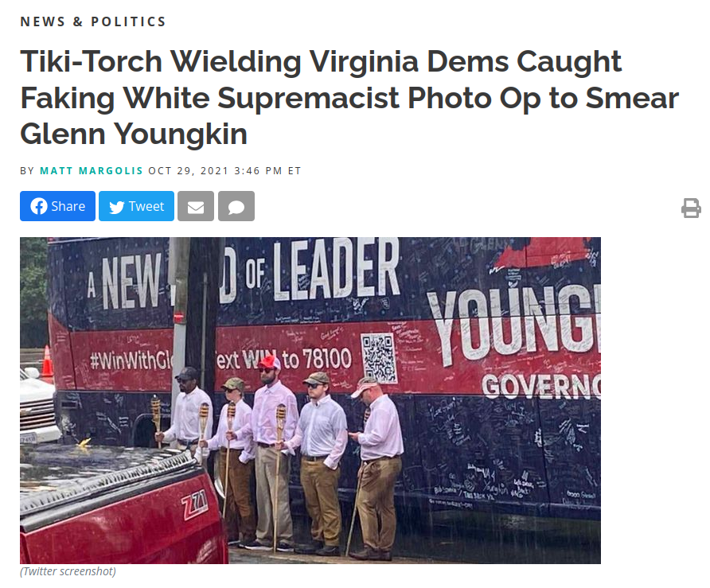Click the man wearing the red cap
Image resolution: width=710 pixels, height=588 pixels.
pyautogui.click(x=271, y=451)
